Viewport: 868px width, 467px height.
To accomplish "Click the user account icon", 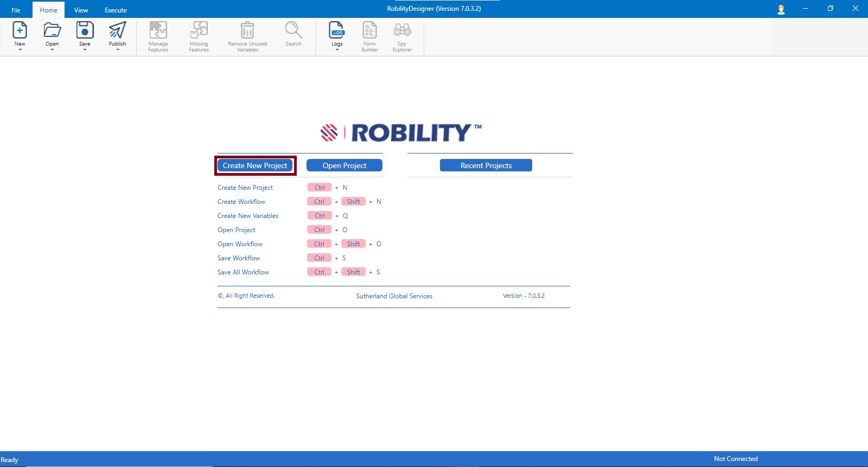I will click(781, 9).
